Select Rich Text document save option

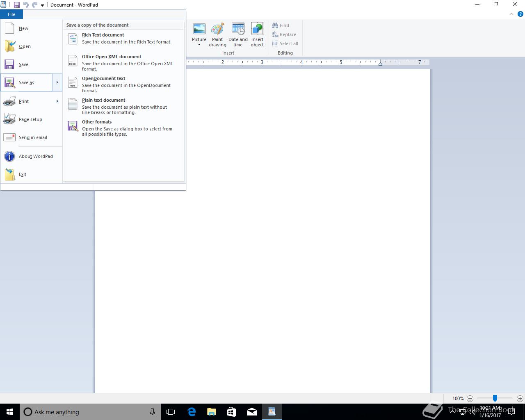point(123,38)
